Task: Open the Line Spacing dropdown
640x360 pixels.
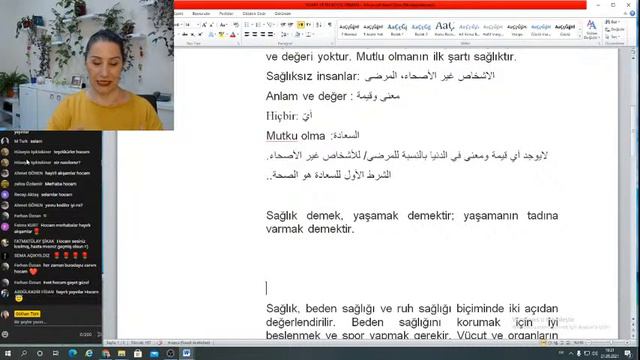Action: click(x=284, y=34)
